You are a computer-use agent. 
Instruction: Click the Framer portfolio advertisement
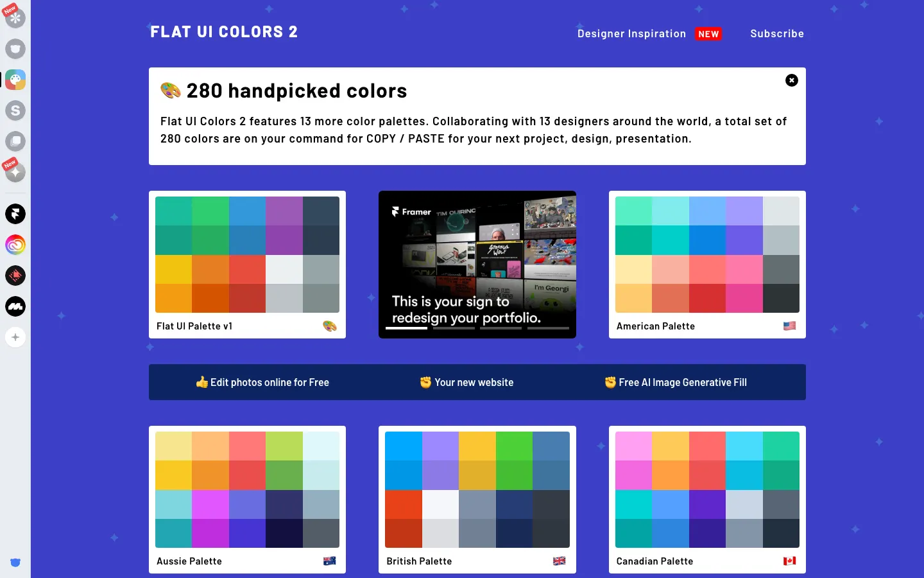477,264
